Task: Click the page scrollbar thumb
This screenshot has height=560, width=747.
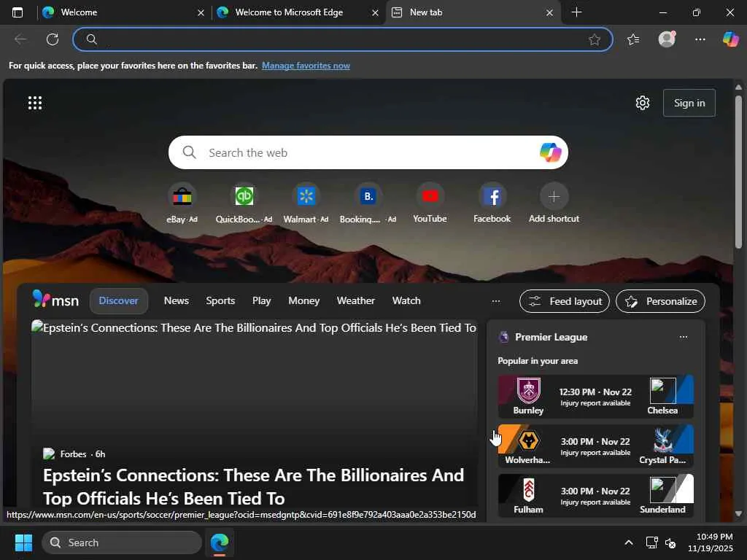Action: pos(738,171)
